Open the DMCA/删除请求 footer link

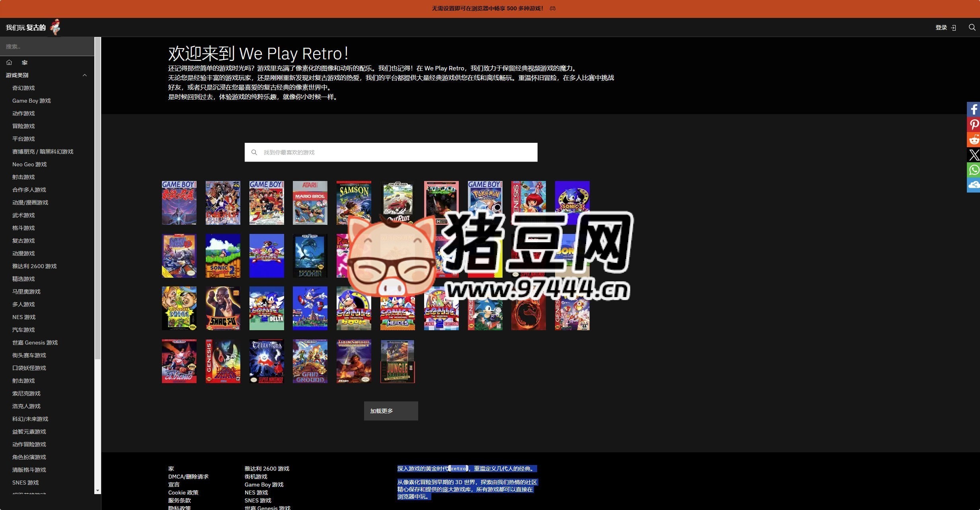[x=188, y=477]
